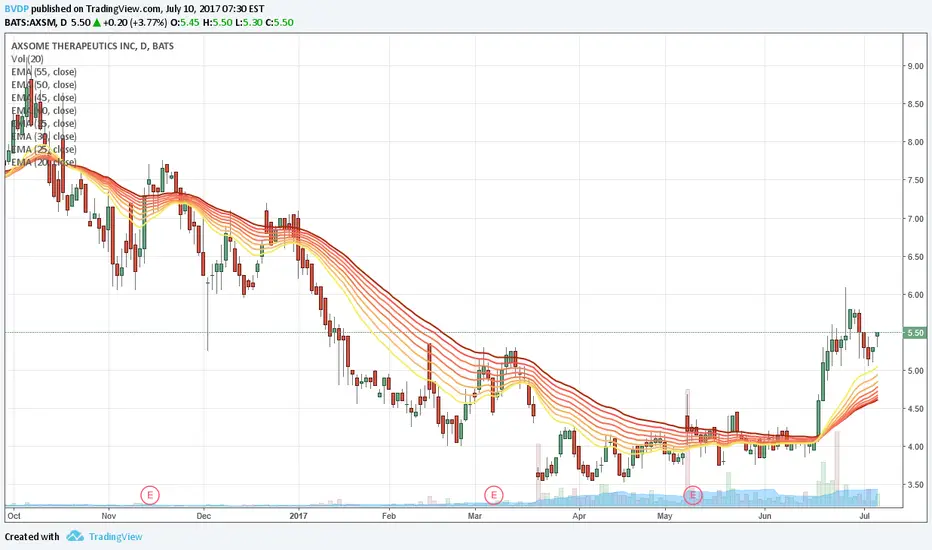The height and width of the screenshot is (550, 932).
Task: Click the earnings E marker near May
Action: click(692, 495)
